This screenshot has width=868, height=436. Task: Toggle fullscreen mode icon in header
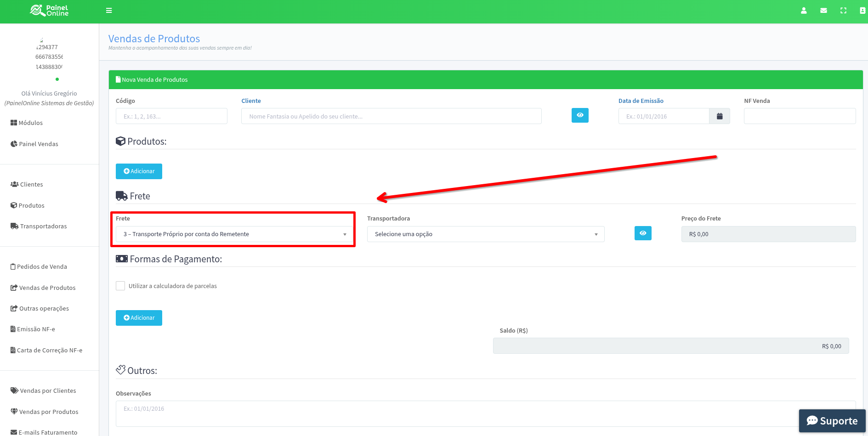pos(843,11)
